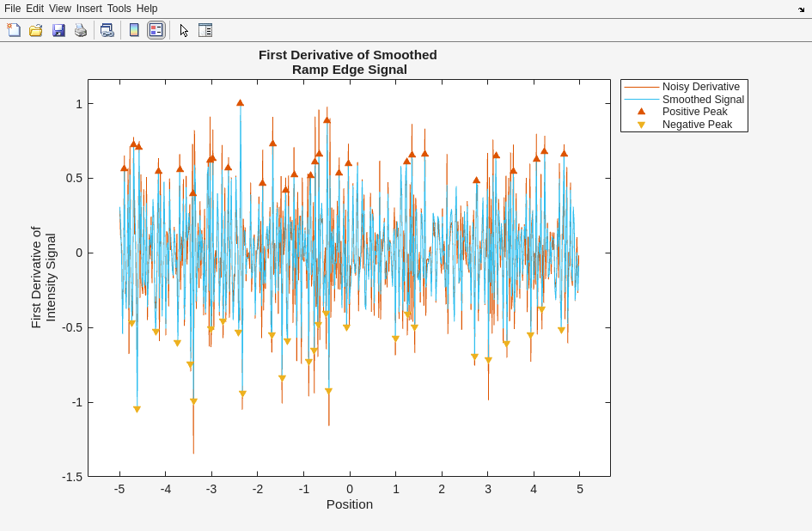Toggle the Insert Legend toolbar button
Screen dimensions: 812x531
(156, 30)
